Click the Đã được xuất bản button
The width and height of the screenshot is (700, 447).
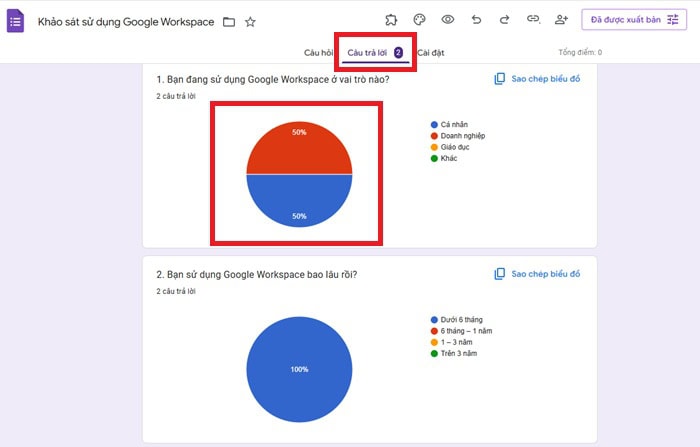coord(634,20)
